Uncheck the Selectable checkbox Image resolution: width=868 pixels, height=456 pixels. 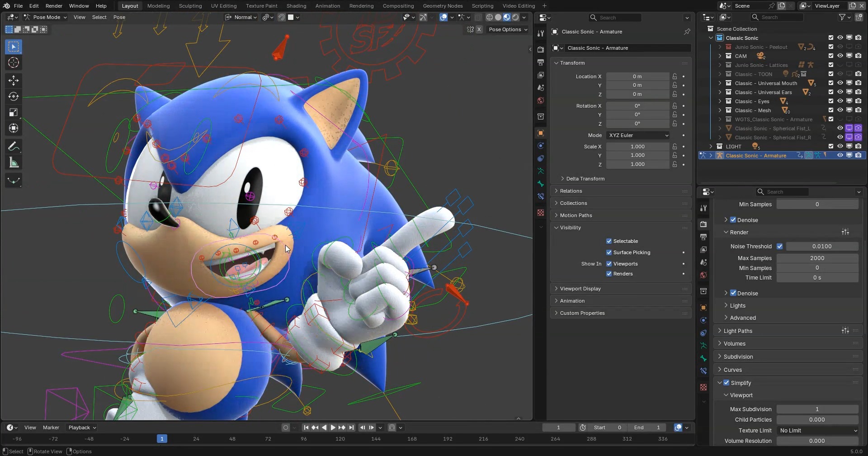(609, 241)
